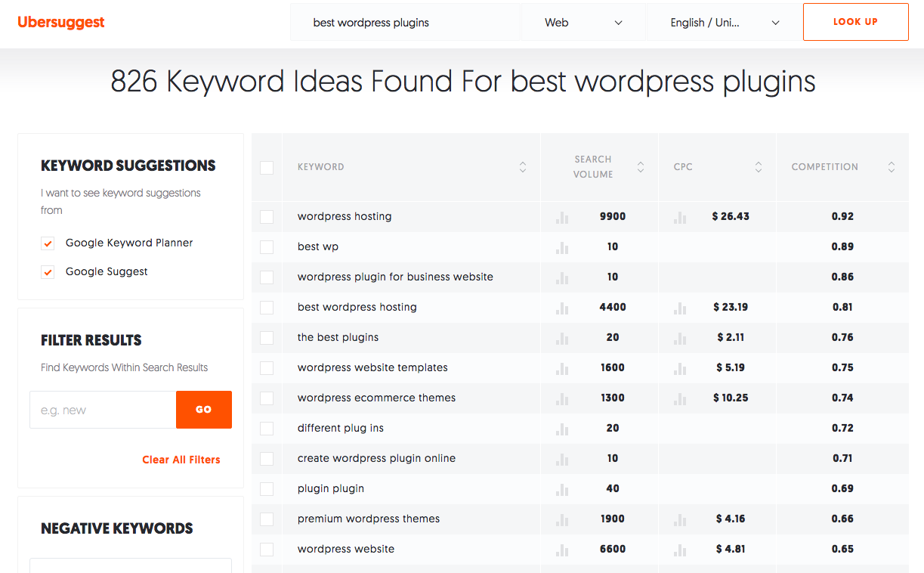Screen dimensions: 924x573
Task: Toggle Google Suggest checkbox
Action: 48,272
